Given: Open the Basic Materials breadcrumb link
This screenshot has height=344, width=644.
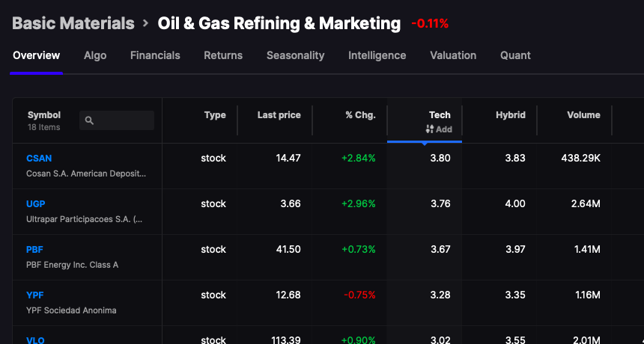Looking at the screenshot, I should 73,23.
